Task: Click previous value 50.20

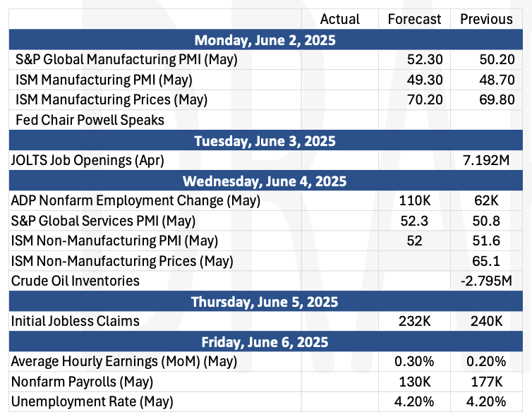Action: click(x=497, y=60)
